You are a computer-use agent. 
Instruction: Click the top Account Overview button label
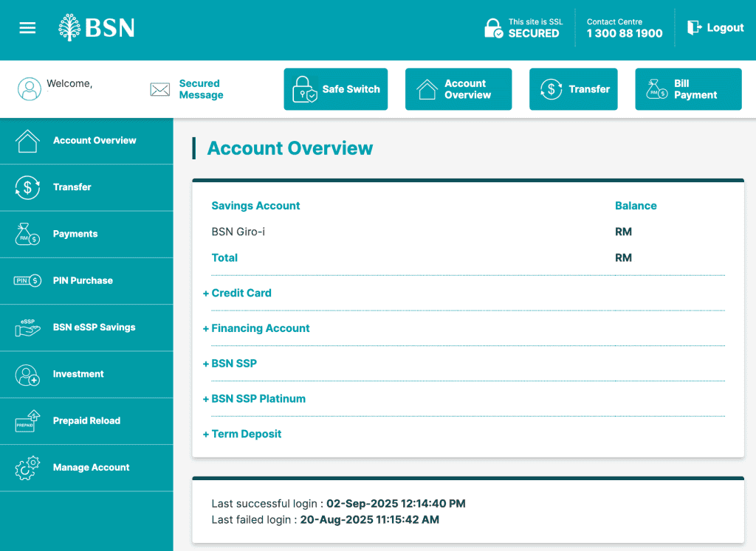point(467,89)
